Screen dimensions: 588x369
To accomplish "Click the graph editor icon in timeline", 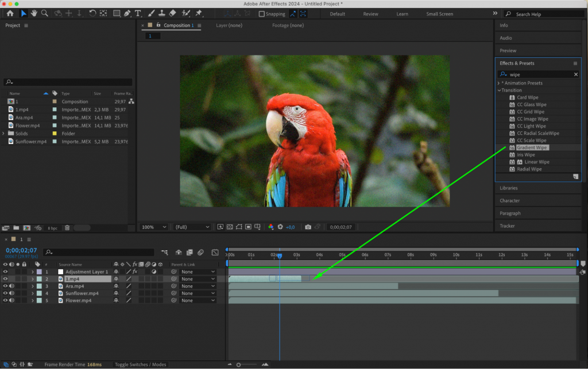I will pos(214,253).
